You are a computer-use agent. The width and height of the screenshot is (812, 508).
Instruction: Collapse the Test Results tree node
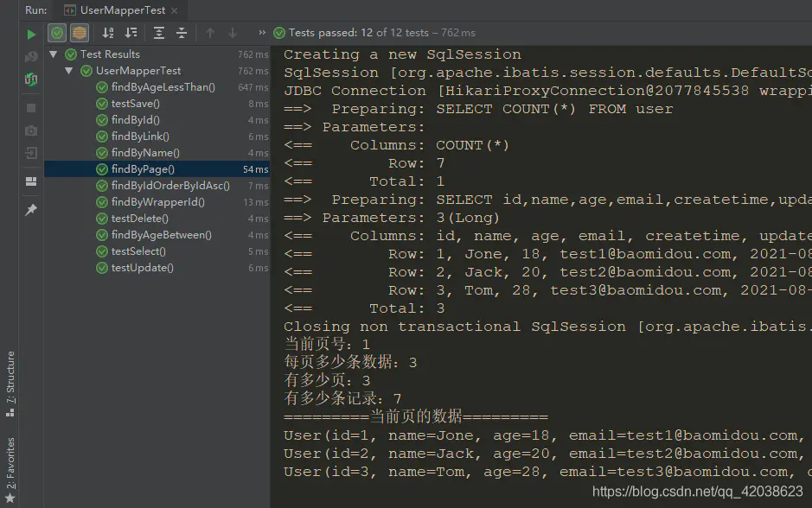pyautogui.click(x=54, y=54)
